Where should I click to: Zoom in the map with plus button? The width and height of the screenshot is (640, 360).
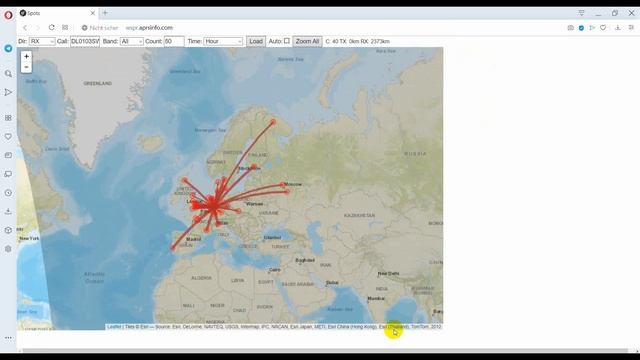click(27, 56)
